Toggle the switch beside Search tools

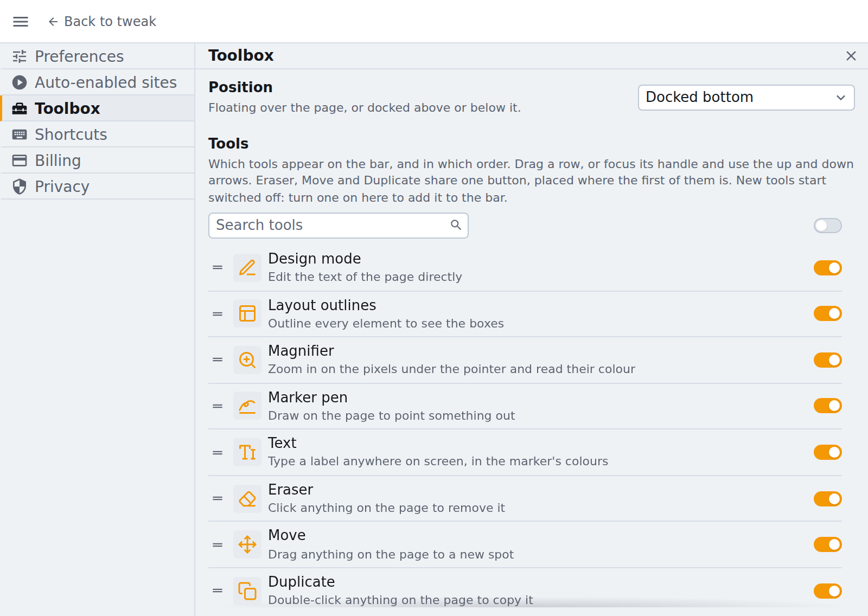tap(827, 226)
